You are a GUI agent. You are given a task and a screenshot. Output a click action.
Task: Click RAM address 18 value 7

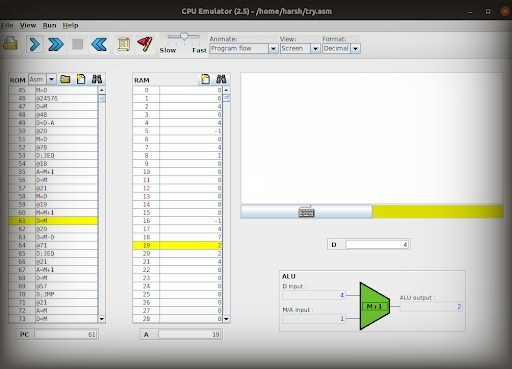(191, 237)
